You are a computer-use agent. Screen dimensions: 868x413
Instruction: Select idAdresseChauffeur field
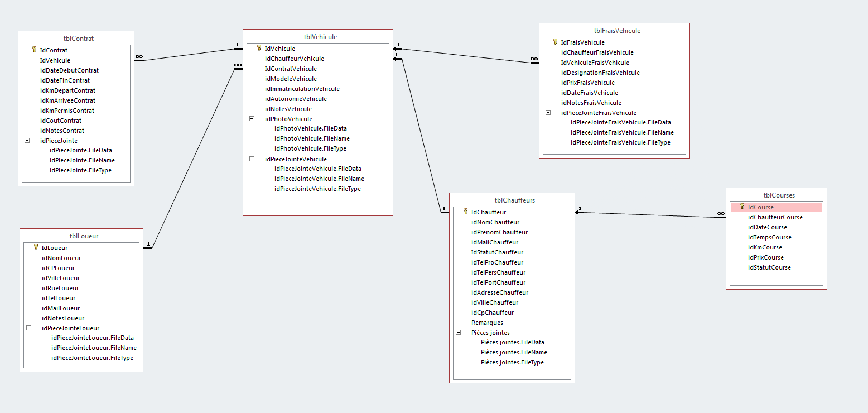tap(499, 292)
